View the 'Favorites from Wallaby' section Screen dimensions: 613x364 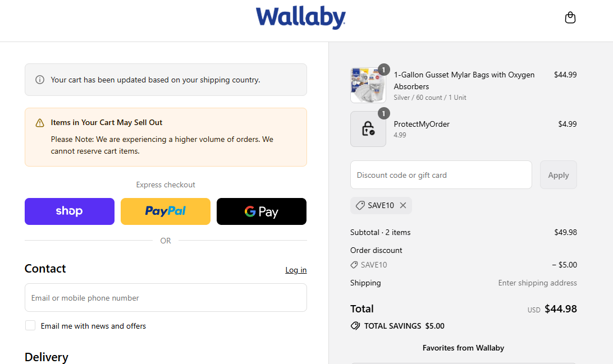[463, 348]
